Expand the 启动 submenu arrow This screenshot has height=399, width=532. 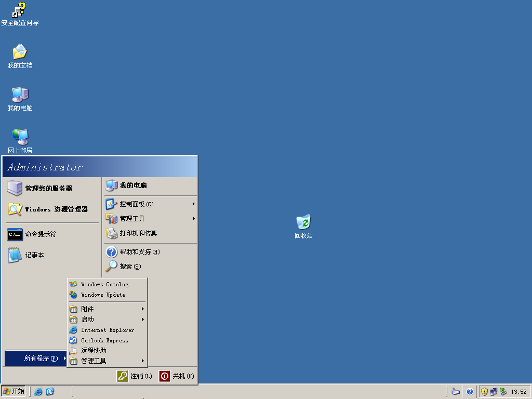pyautogui.click(x=143, y=320)
